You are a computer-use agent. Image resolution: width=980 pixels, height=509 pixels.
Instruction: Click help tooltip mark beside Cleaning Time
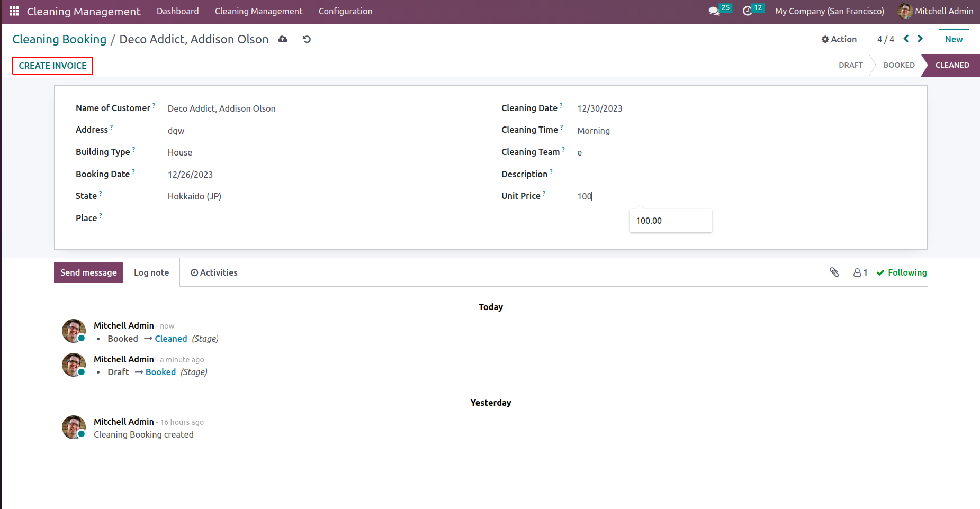[x=562, y=127]
